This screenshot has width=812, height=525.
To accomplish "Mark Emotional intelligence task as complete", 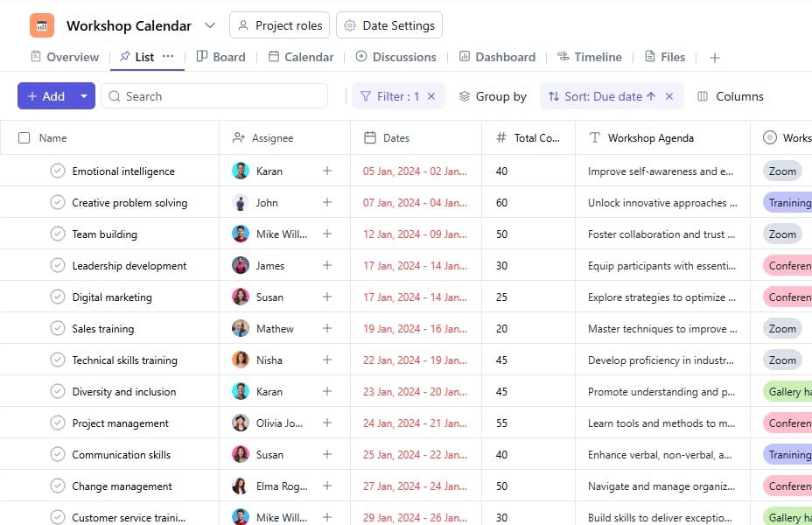I will [58, 171].
